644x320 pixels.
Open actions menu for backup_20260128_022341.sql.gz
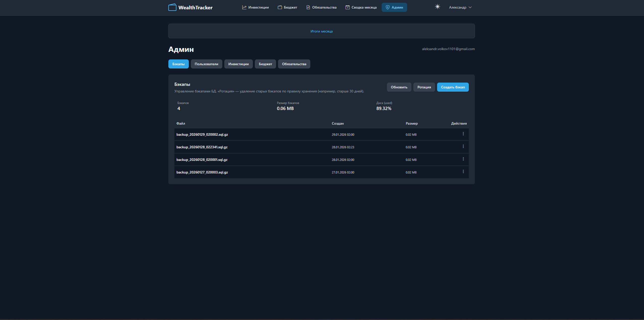(x=463, y=147)
